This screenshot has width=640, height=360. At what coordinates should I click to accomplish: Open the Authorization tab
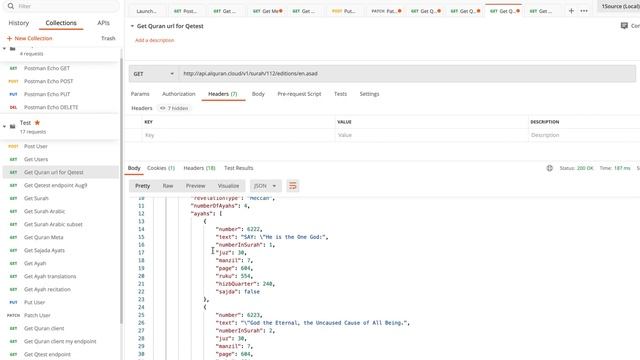tap(179, 94)
